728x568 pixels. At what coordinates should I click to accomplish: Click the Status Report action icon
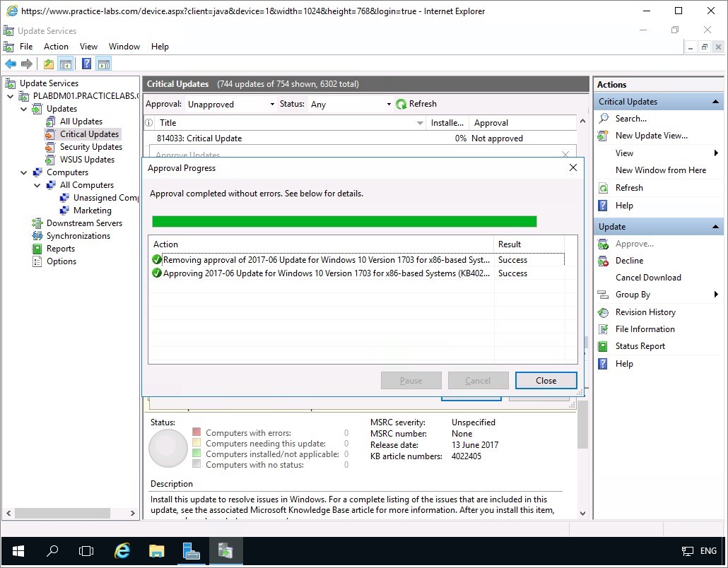pos(604,346)
